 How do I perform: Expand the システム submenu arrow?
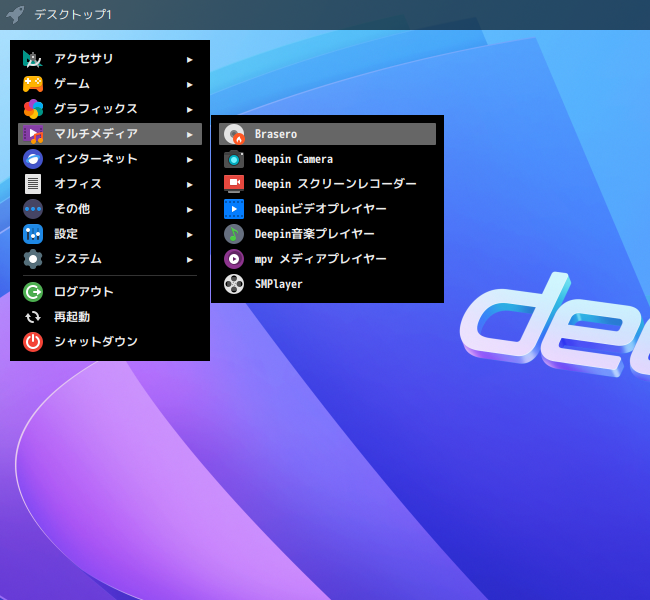(190, 260)
